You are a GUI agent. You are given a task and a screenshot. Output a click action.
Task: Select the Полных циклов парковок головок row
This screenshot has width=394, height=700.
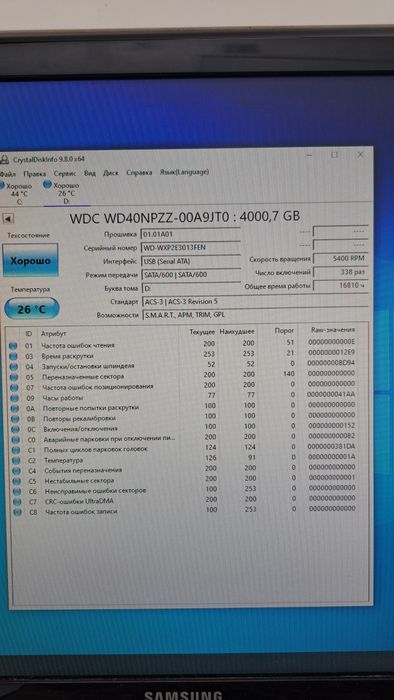pyautogui.click(x=188, y=448)
